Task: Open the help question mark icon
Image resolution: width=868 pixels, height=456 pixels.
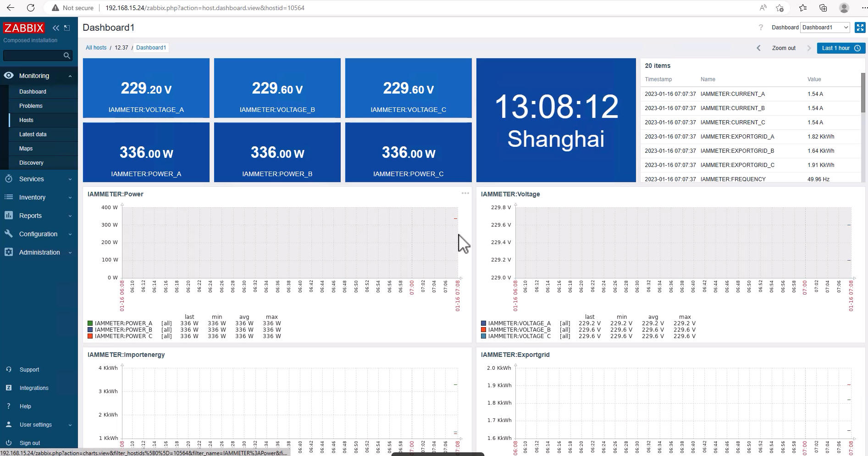Action: pos(761,28)
